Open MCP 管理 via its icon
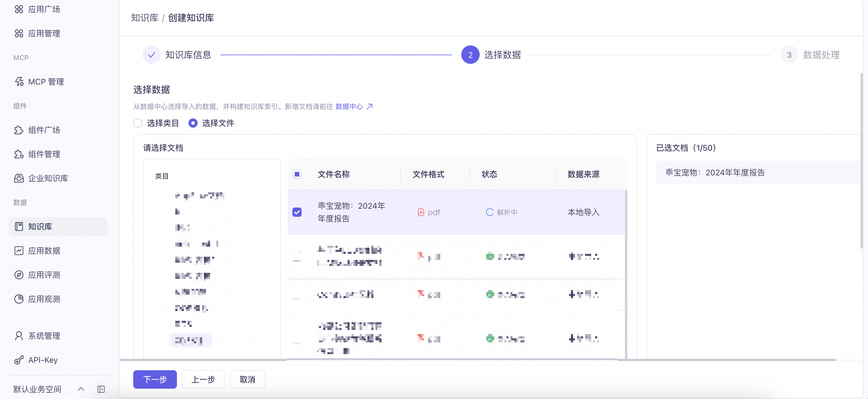 (19, 82)
